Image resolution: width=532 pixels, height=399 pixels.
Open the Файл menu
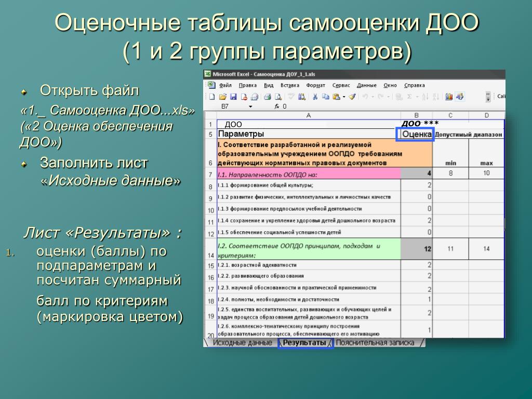[225, 85]
